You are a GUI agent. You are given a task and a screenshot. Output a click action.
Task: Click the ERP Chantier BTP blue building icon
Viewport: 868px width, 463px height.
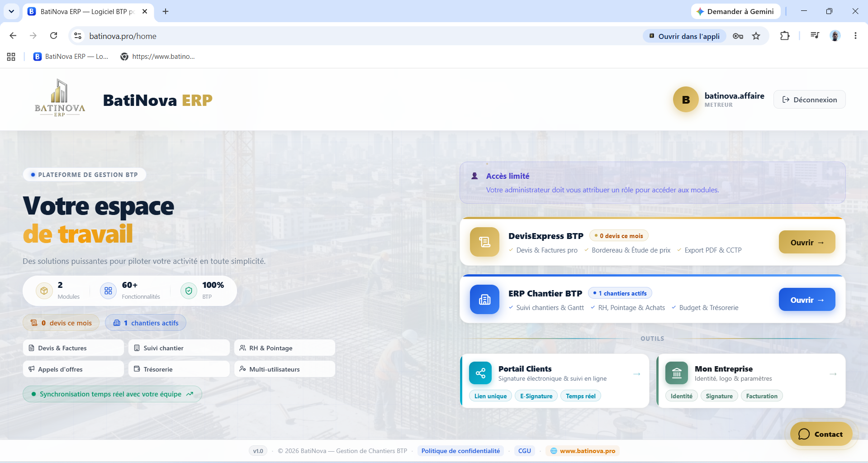[x=484, y=300]
